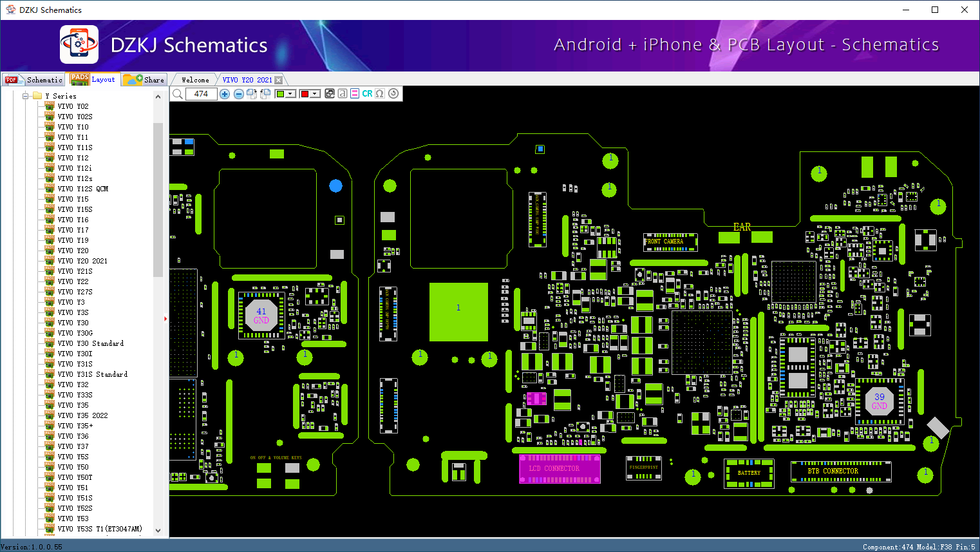Open VIVO Y30 Standard in the tree
Viewport: 980px width, 552px height.
tap(91, 343)
